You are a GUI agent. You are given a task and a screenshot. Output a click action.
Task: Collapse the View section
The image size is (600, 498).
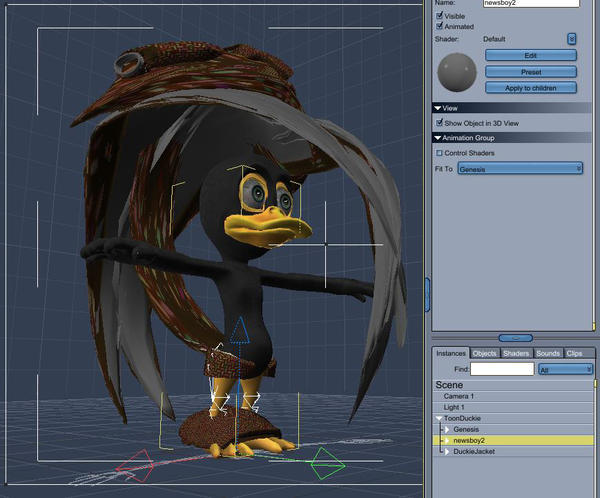438,108
